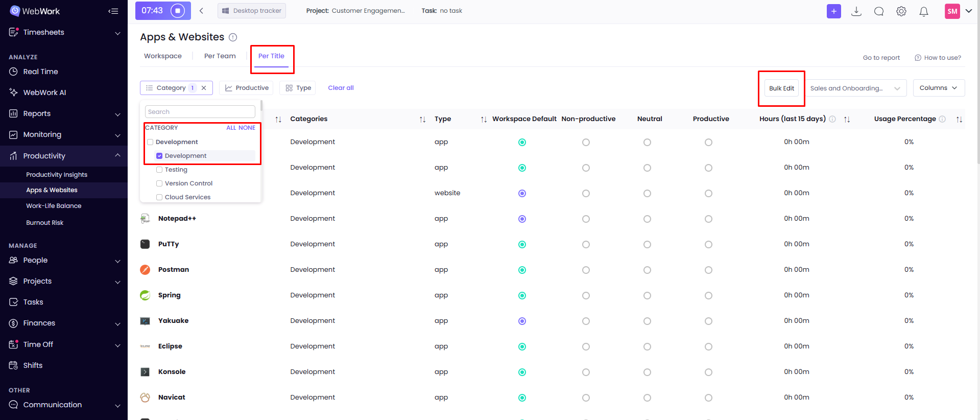Click the Bulk Edit button
The width and height of the screenshot is (980, 420).
781,88
